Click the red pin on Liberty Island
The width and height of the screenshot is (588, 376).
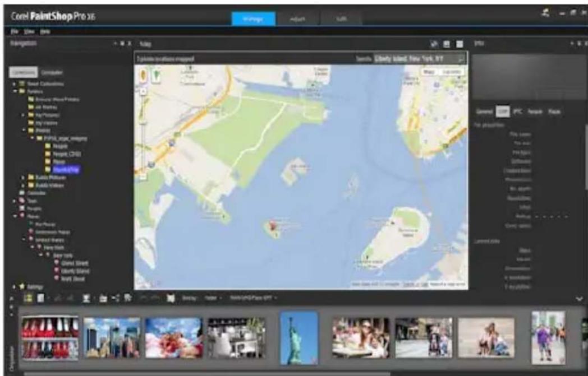click(x=273, y=225)
